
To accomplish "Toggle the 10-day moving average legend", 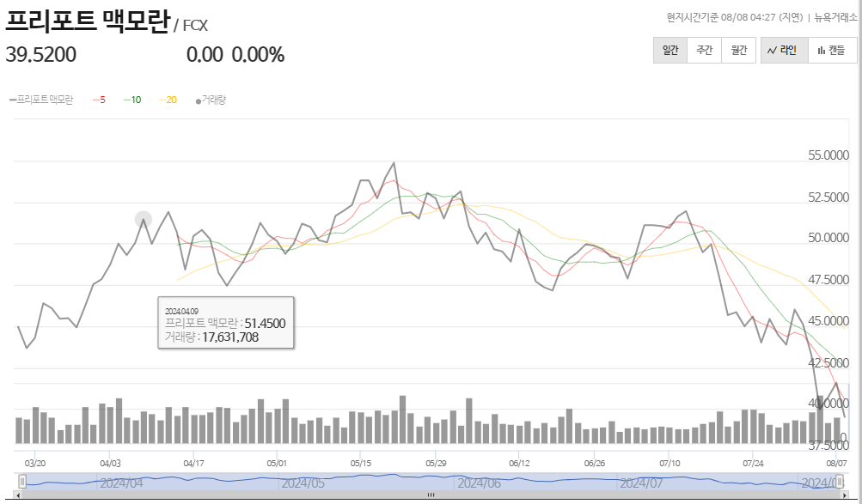I will 132,100.
